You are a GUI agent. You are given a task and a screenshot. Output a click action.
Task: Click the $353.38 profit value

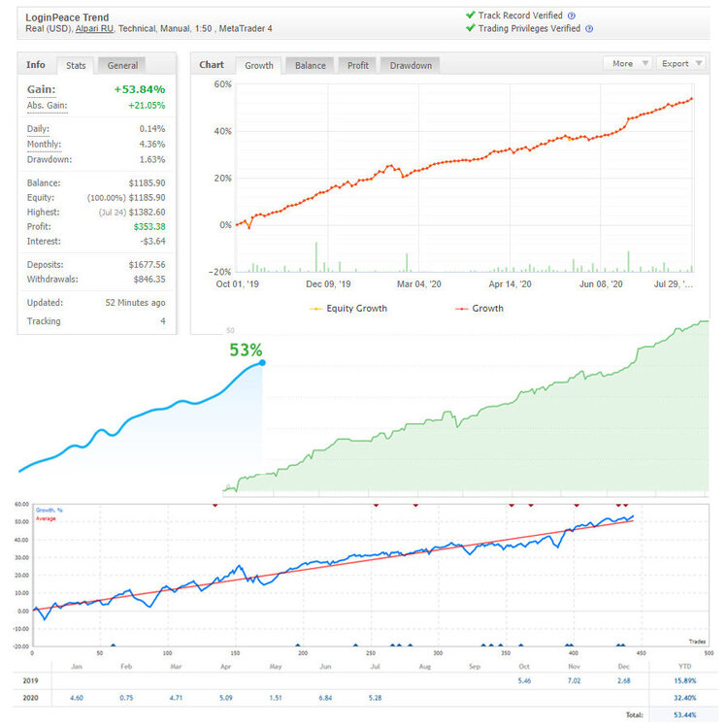tap(149, 226)
